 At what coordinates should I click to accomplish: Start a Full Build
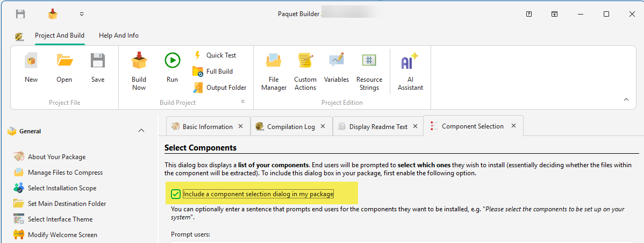pos(213,72)
